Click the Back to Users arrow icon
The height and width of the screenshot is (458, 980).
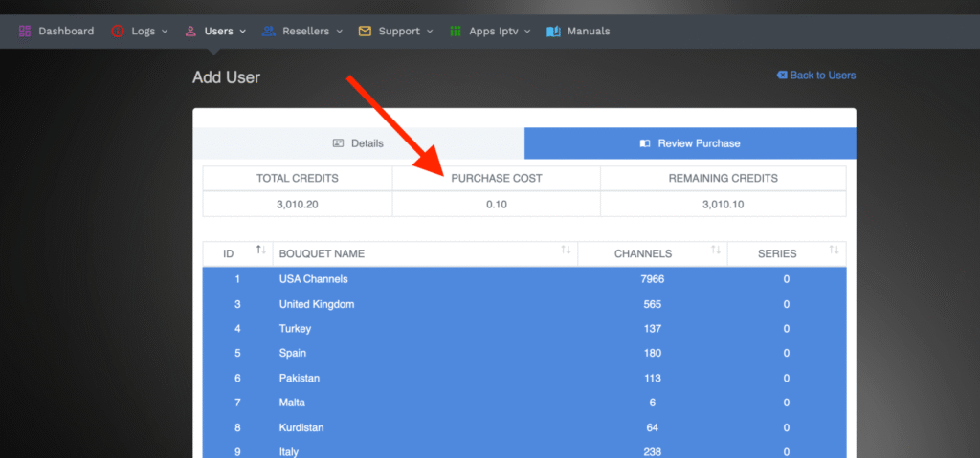pos(782,75)
